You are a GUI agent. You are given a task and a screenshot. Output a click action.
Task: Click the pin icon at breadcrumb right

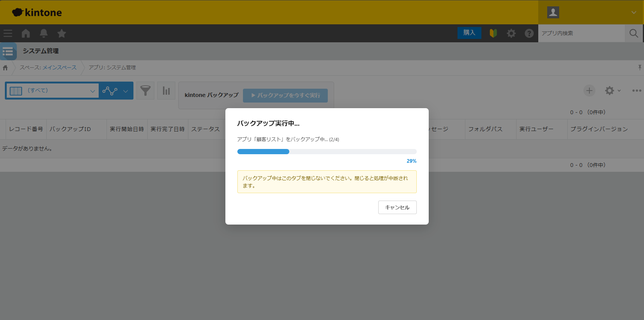(x=640, y=67)
